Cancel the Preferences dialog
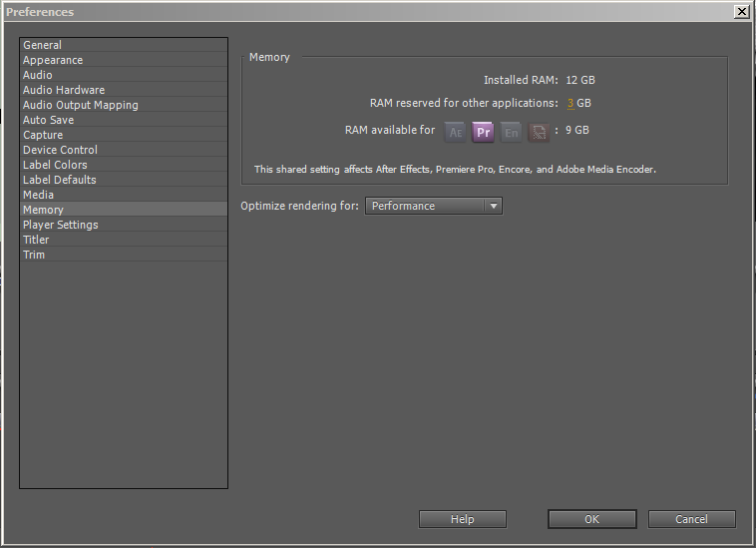The height and width of the screenshot is (548, 756). coord(691,519)
